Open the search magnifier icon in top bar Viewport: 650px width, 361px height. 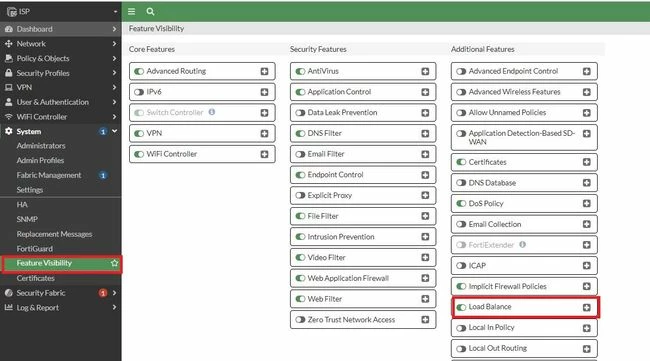[150, 12]
